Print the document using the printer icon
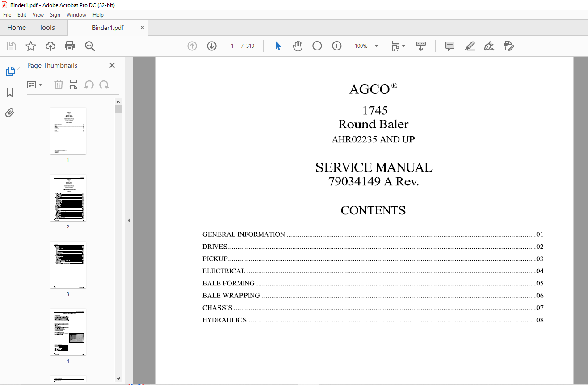The width and height of the screenshot is (588, 385). (70, 46)
